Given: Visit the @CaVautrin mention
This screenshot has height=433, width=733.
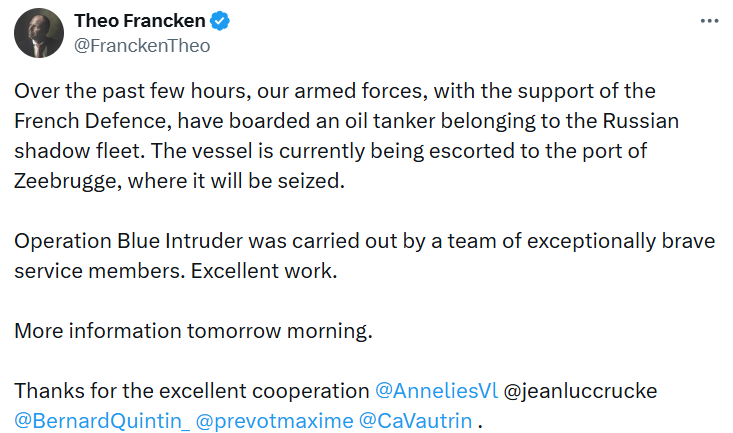Looking at the screenshot, I should [x=416, y=421].
